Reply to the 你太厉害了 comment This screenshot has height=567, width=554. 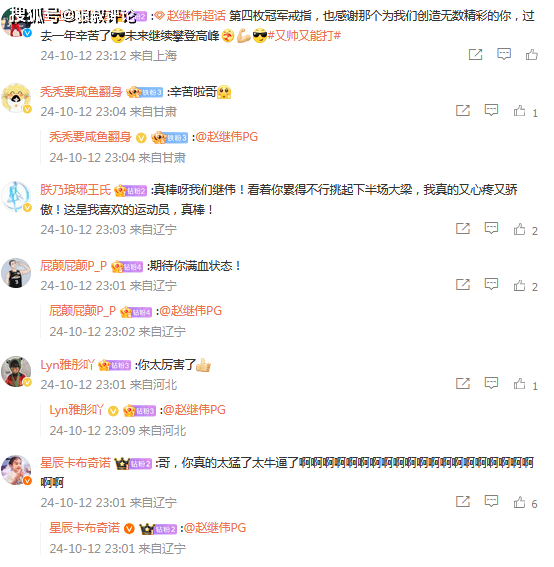coord(491,383)
